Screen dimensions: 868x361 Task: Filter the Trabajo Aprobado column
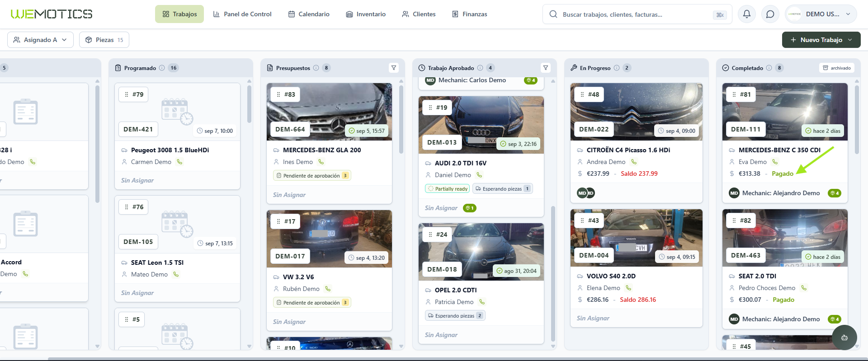(546, 68)
